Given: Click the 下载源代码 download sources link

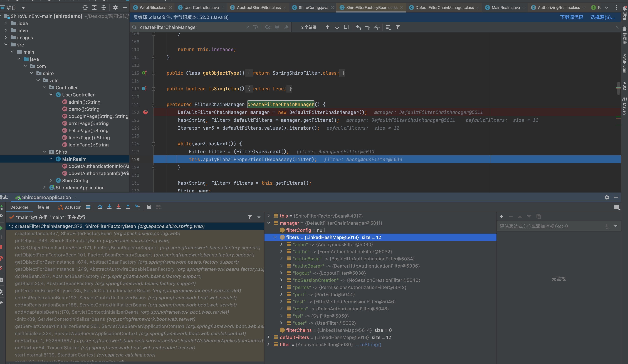Looking at the screenshot, I should coord(571,17).
